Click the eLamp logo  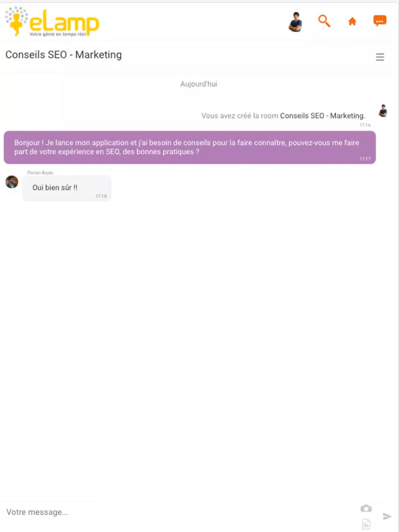[x=52, y=22]
